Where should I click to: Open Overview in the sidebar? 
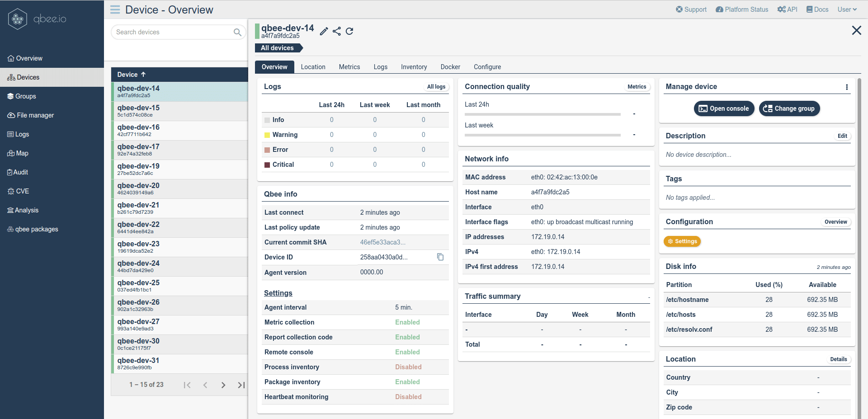(52, 58)
